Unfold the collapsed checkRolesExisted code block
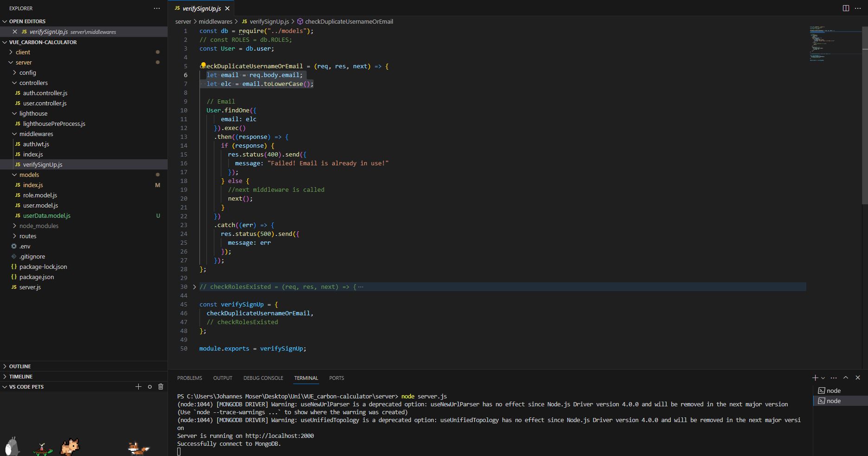 coord(194,287)
